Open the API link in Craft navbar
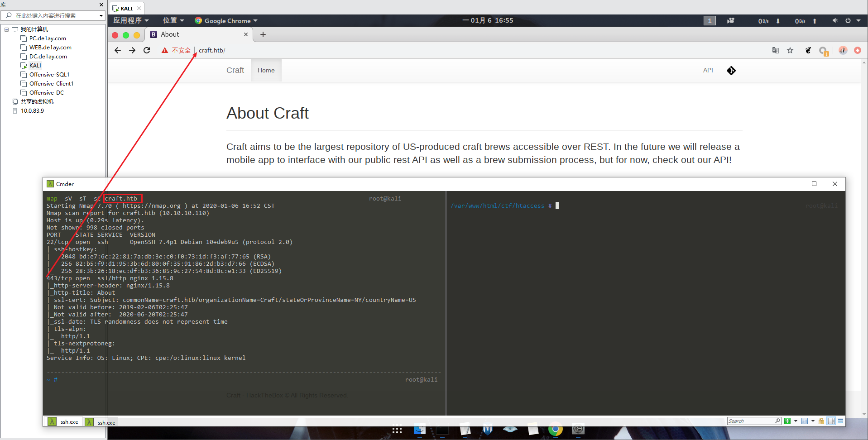Screen dimensions: 868x440 [x=708, y=70]
